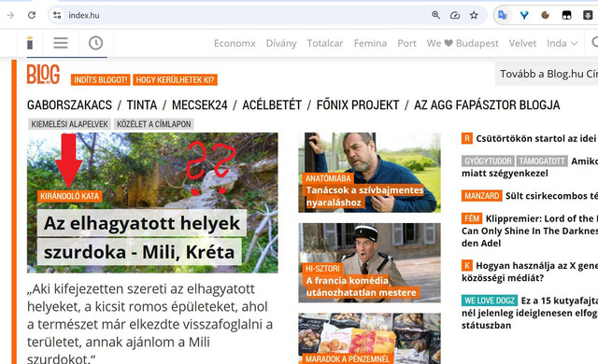Click the FÉM tag
The height and width of the screenshot is (364, 598).
click(x=471, y=218)
